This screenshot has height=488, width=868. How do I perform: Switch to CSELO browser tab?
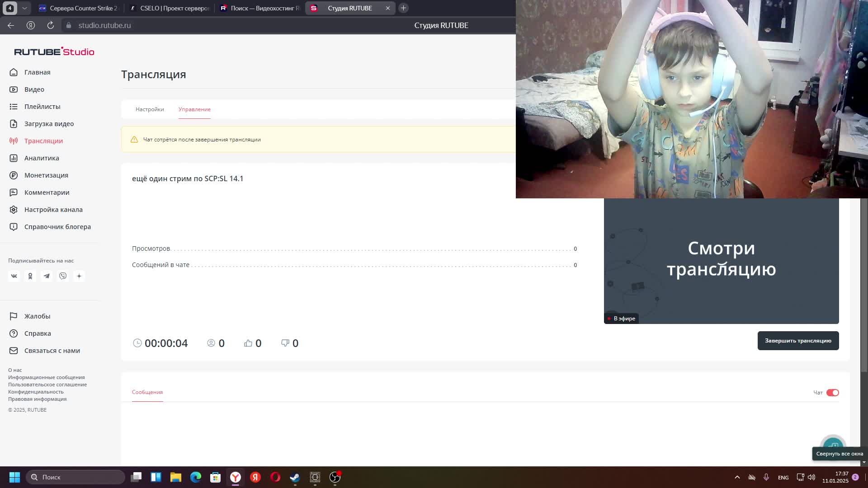click(170, 8)
